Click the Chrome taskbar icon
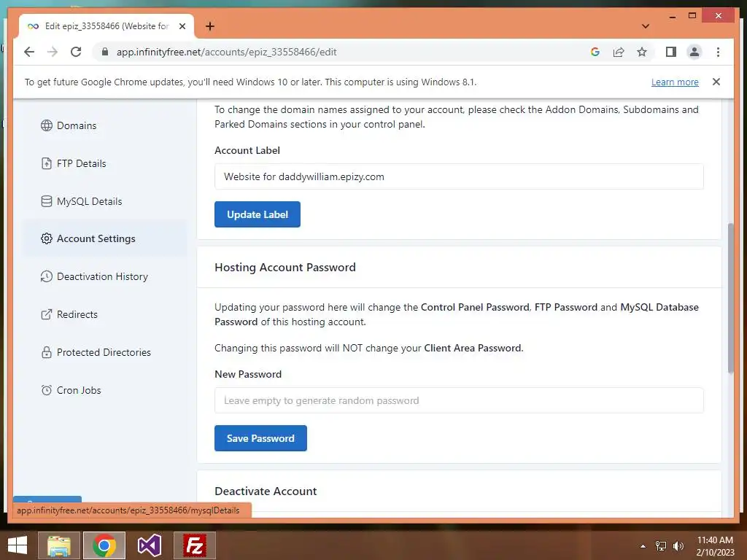Image resolution: width=747 pixels, height=560 pixels. [104, 545]
